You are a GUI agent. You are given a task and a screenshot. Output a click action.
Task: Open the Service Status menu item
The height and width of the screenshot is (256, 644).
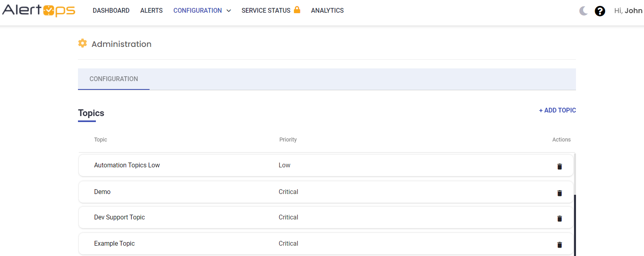266,11
